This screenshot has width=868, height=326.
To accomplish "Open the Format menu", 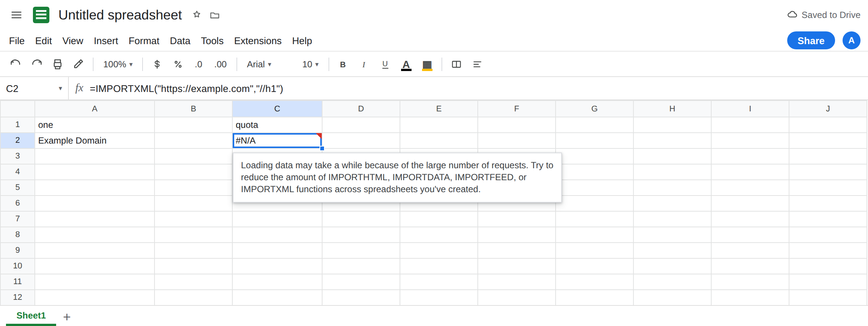I will [x=144, y=41].
